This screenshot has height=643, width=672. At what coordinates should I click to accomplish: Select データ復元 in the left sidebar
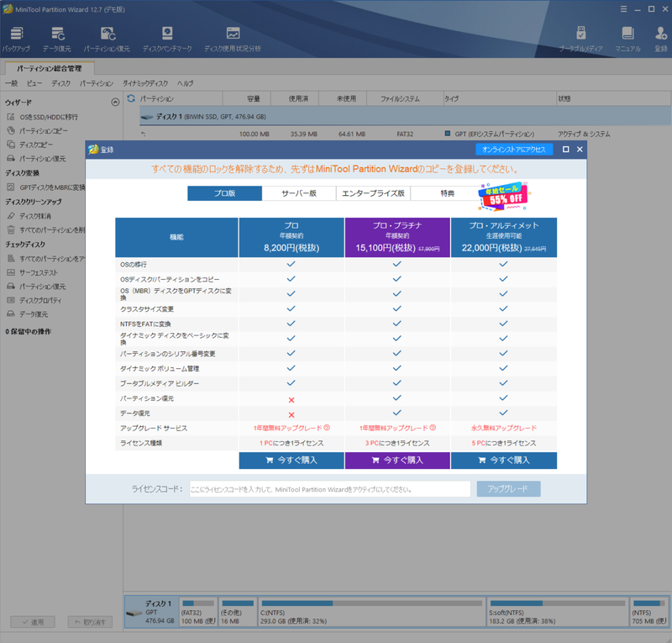28,314
